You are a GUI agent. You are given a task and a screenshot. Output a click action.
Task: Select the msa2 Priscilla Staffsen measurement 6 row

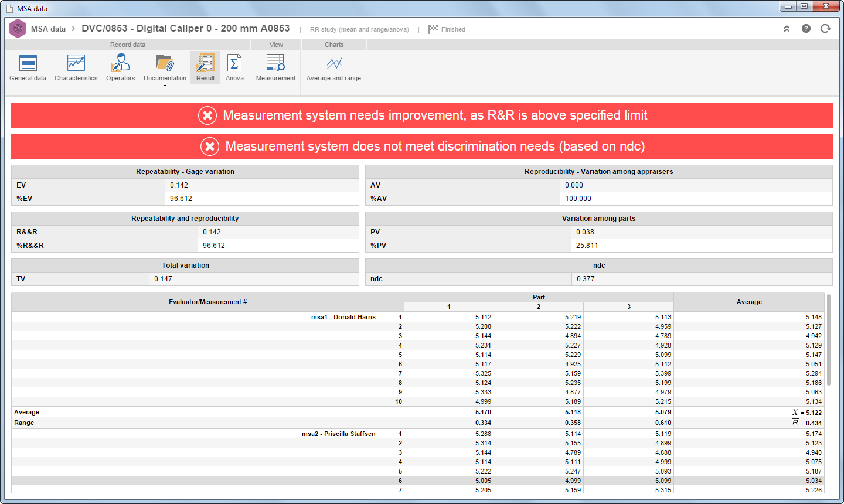point(418,481)
